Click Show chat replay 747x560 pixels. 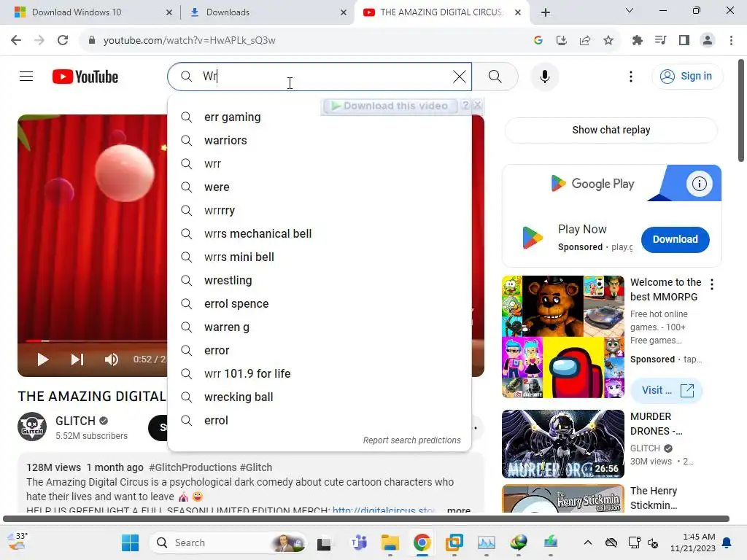click(611, 130)
